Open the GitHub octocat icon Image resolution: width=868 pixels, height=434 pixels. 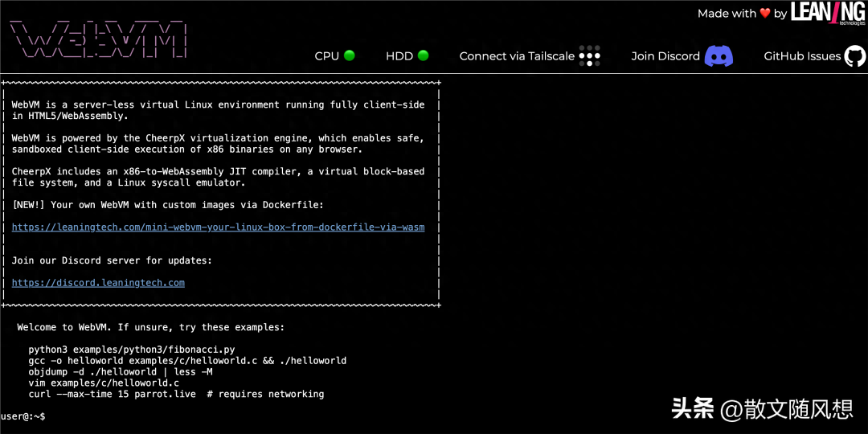point(855,56)
